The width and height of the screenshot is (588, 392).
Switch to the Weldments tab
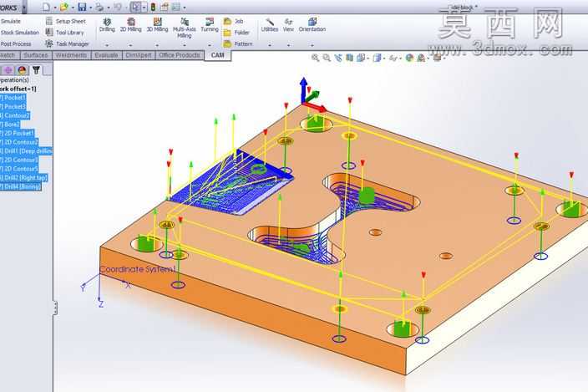coord(71,55)
